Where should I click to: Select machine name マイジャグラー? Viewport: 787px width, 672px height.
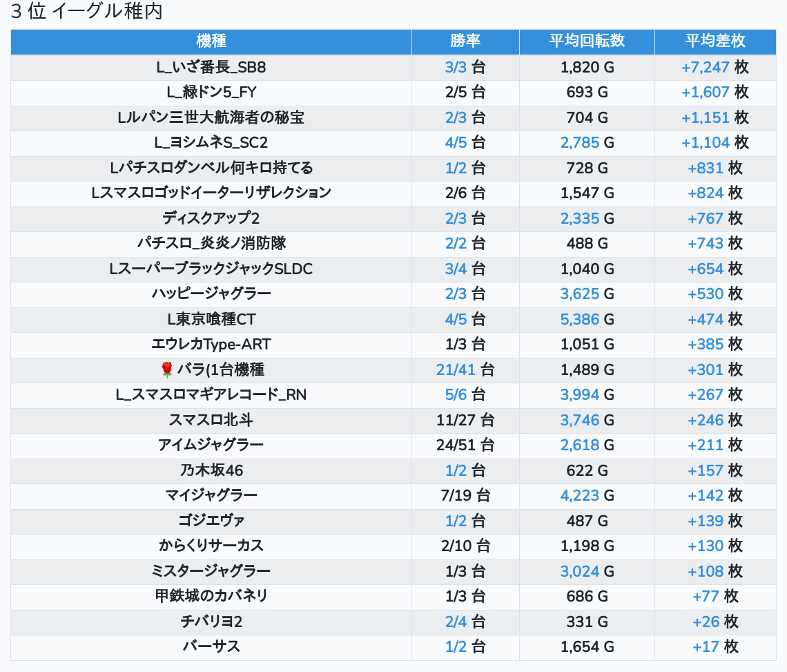point(211,496)
